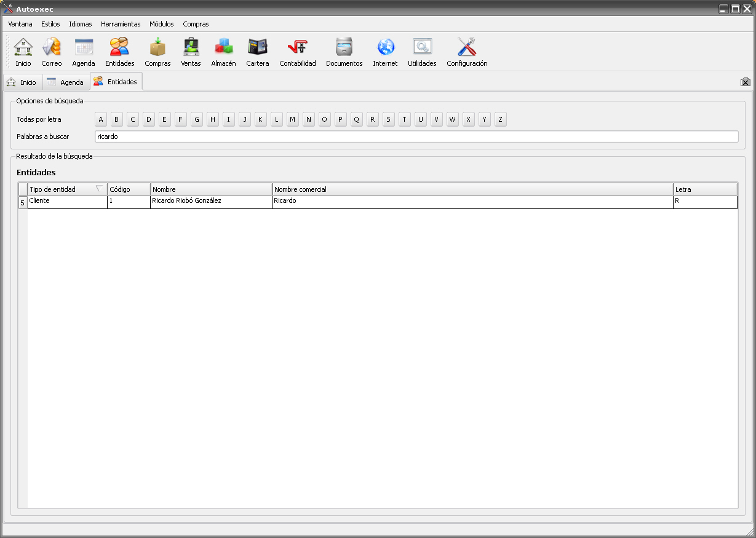The image size is (756, 538).
Task: Filter entities by letter N
Action: point(309,119)
